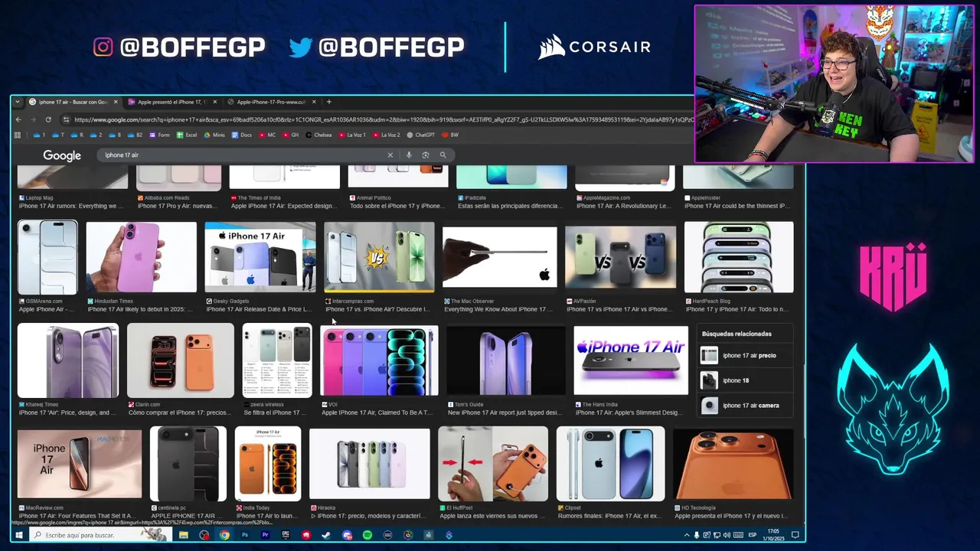The width and height of the screenshot is (980, 551).
Task: Open the ChatGPT bookmark
Action: [x=420, y=135]
